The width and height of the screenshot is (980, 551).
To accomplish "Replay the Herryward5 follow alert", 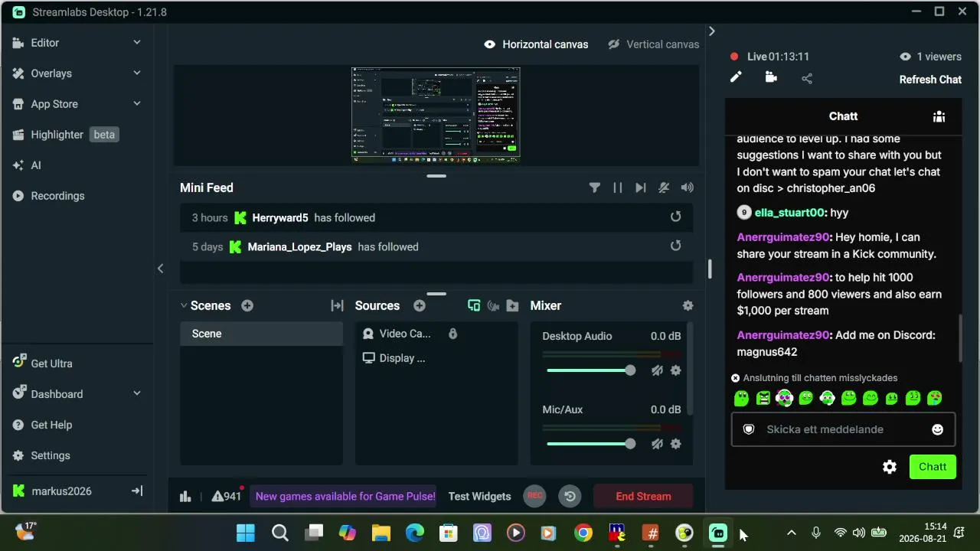I will [x=675, y=217].
